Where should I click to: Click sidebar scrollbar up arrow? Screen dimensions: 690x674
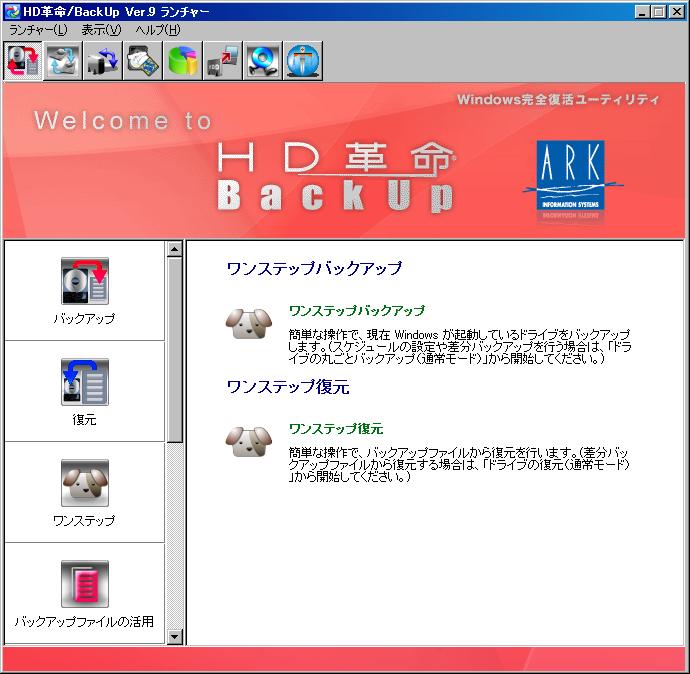point(175,249)
